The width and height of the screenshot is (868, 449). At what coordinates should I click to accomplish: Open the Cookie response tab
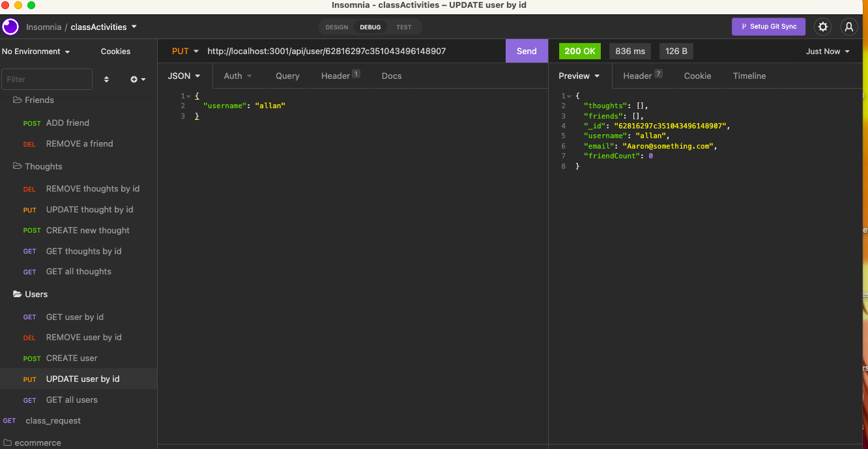click(697, 76)
